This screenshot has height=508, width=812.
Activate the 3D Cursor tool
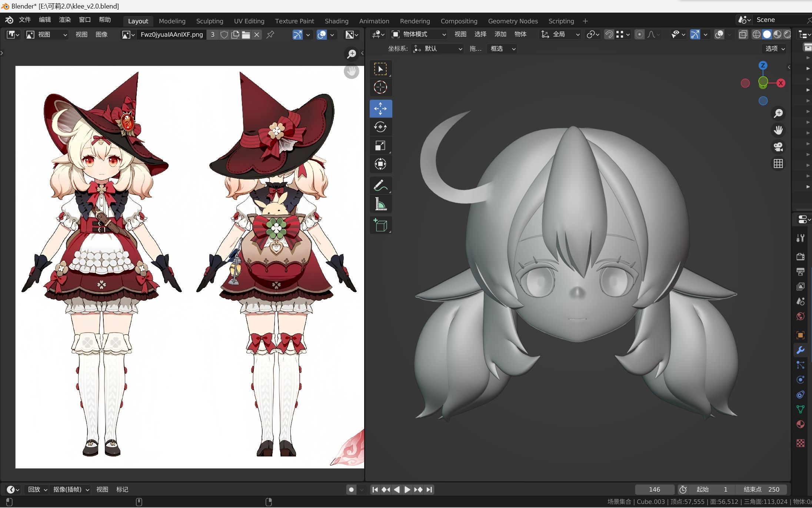click(x=380, y=88)
